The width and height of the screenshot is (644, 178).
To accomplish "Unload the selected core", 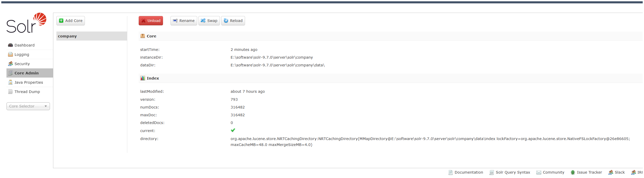I will (151, 21).
